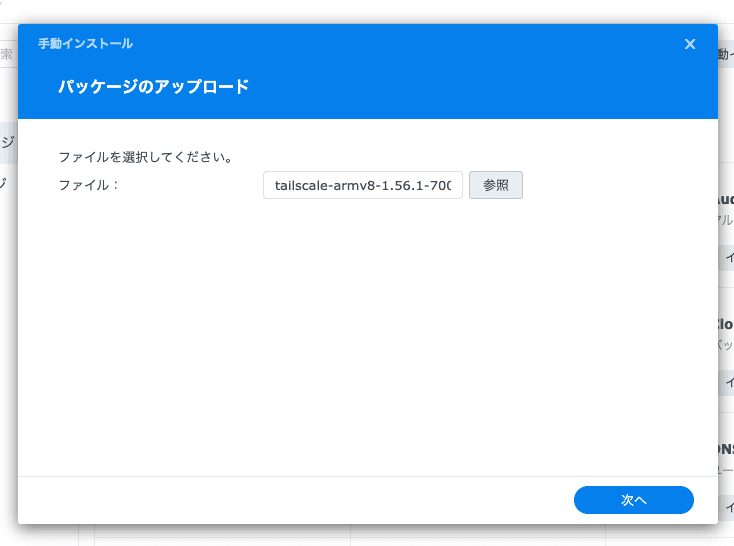Click the 参照 browse button
The image size is (734, 546).
click(x=496, y=185)
